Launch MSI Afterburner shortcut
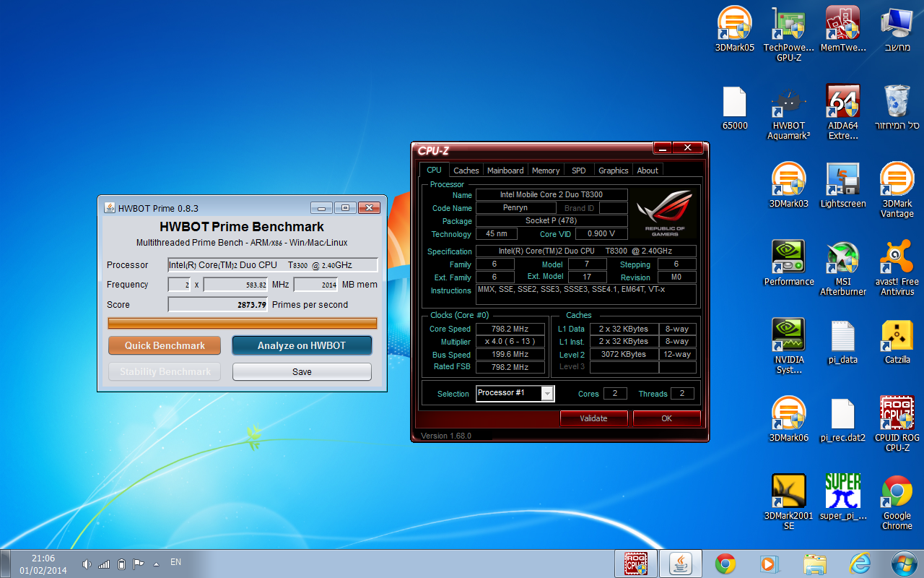924x578 pixels. click(x=842, y=268)
